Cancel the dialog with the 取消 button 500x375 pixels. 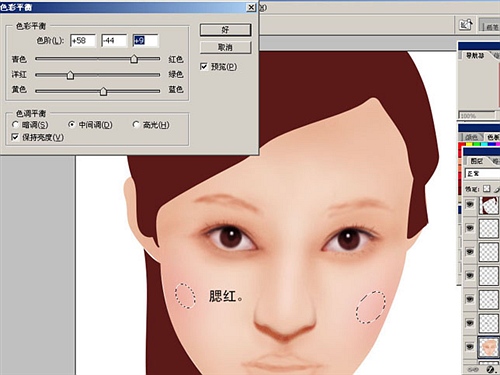(x=225, y=47)
